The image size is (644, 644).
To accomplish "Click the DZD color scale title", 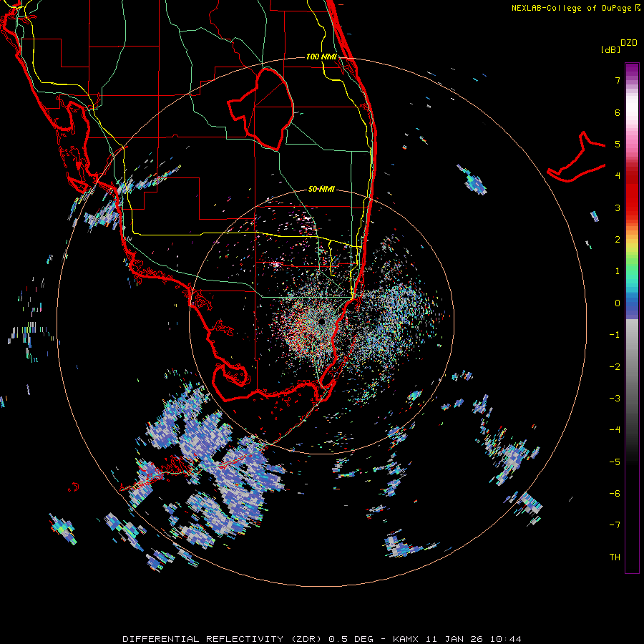I will pos(629,43).
